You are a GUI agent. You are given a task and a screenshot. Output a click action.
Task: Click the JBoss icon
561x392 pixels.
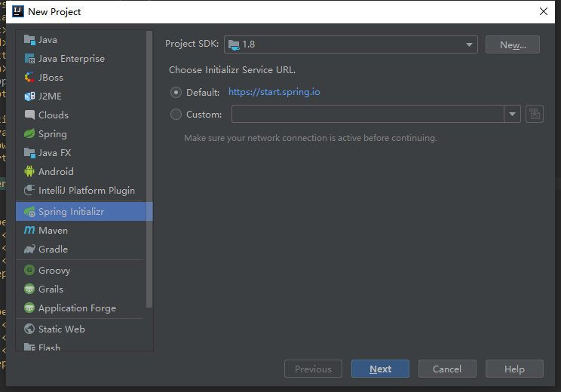30,78
